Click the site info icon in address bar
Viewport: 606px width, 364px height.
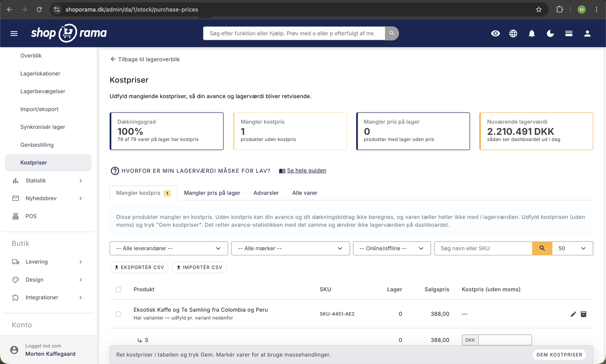[x=57, y=9]
